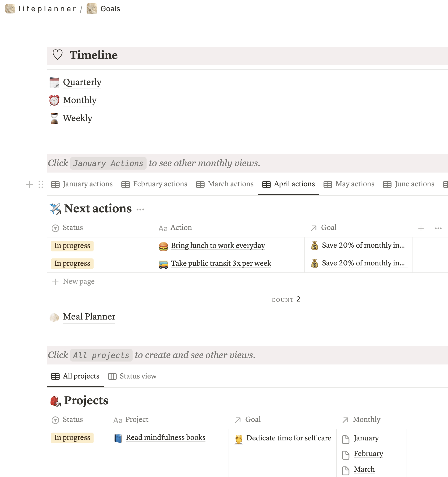Open table options ellipsis beside Goal column
This screenshot has width=448, height=477.
438,228
